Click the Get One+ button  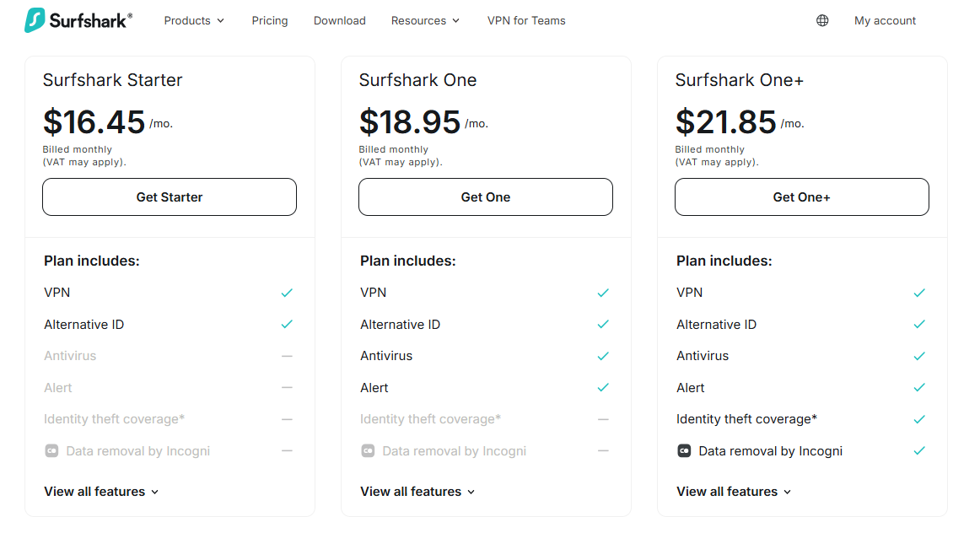click(802, 197)
